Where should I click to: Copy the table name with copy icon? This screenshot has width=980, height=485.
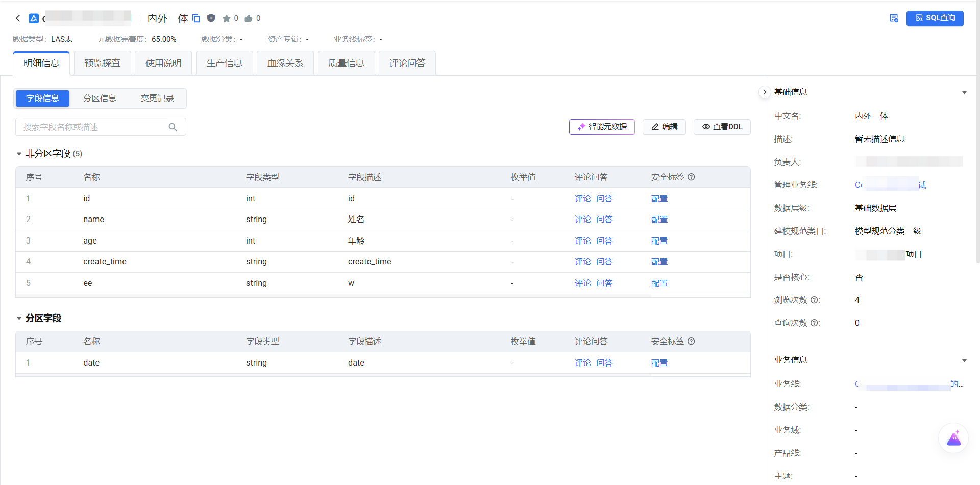196,18
